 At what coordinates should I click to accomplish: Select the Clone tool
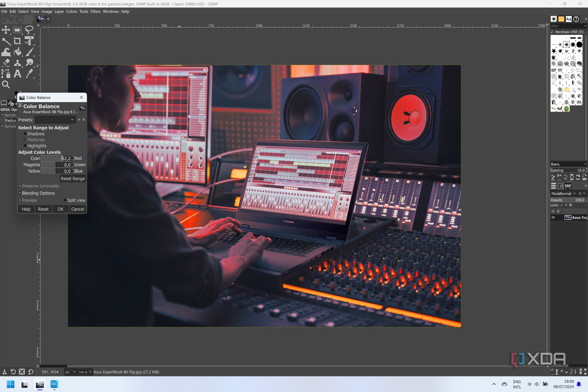tap(17, 63)
